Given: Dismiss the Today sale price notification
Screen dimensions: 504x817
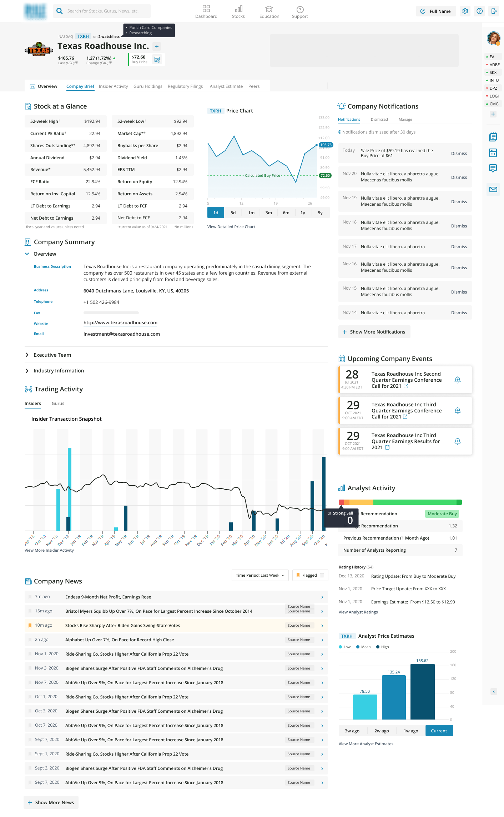Looking at the screenshot, I should coord(459,154).
